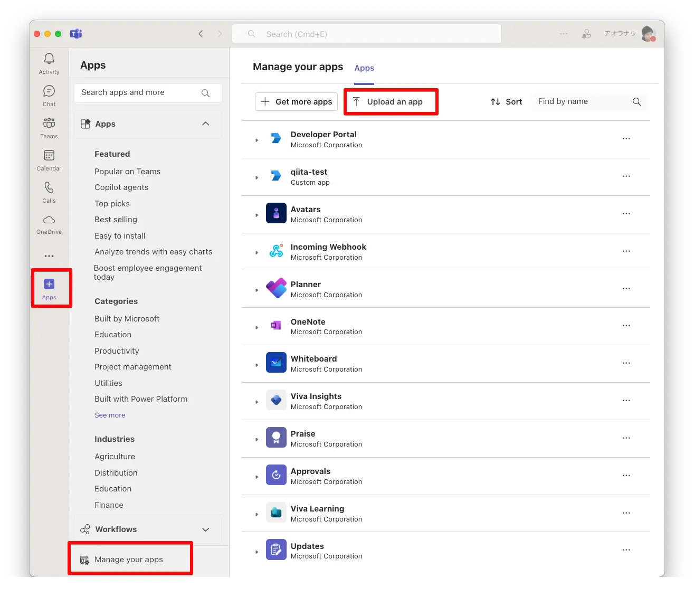Viewport: 694px width, 616px height.
Task: Open the OneDrive cloud icon
Action: pos(49,220)
